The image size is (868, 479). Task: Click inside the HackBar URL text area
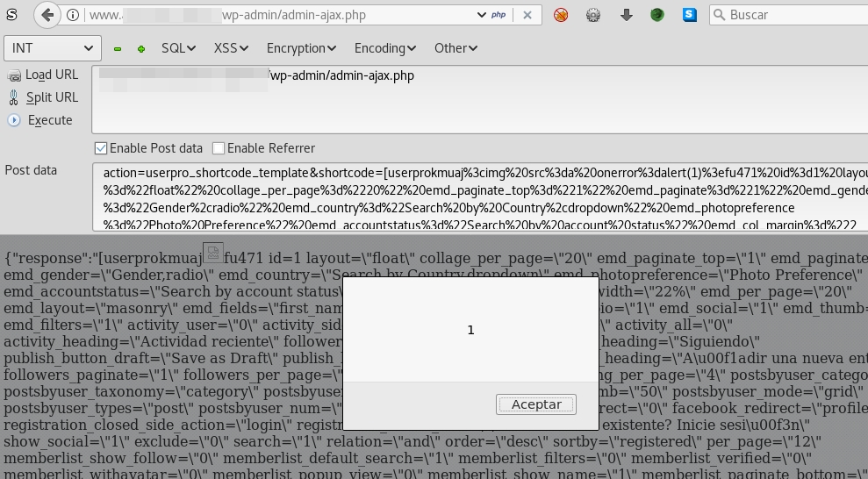click(479, 99)
